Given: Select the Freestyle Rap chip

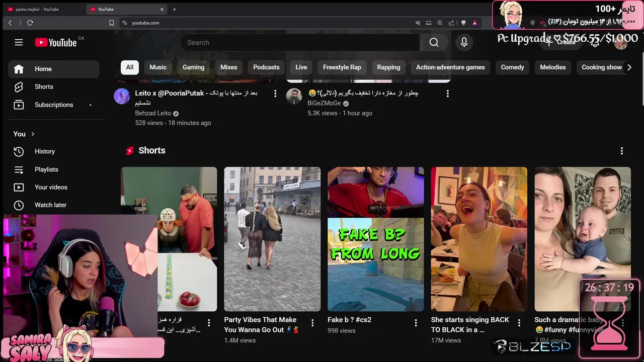Looking at the screenshot, I should [342, 67].
